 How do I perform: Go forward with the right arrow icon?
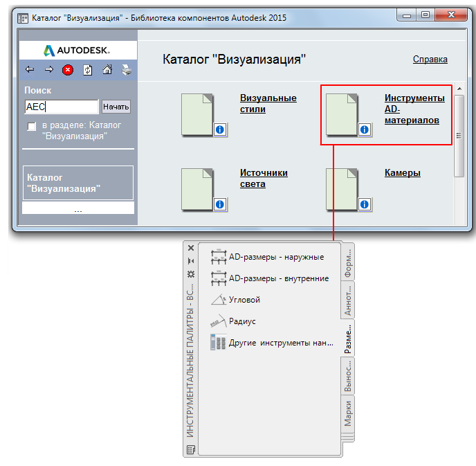click(x=49, y=69)
